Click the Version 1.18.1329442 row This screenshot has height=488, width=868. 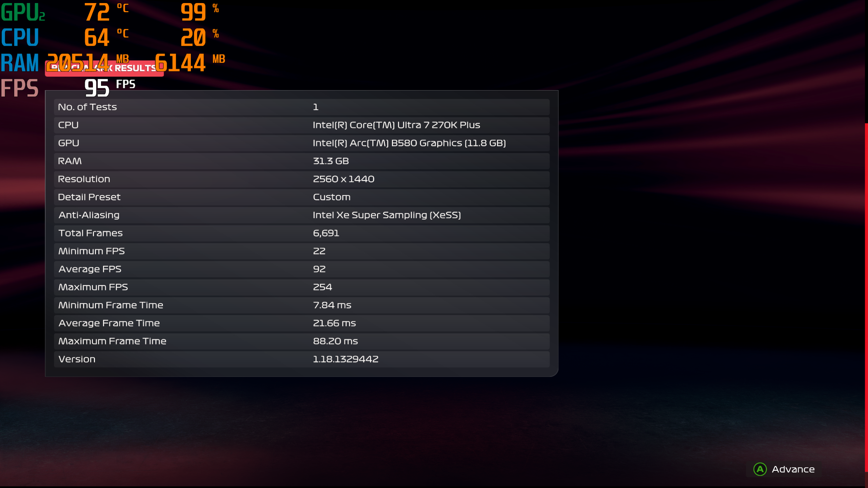point(301,359)
